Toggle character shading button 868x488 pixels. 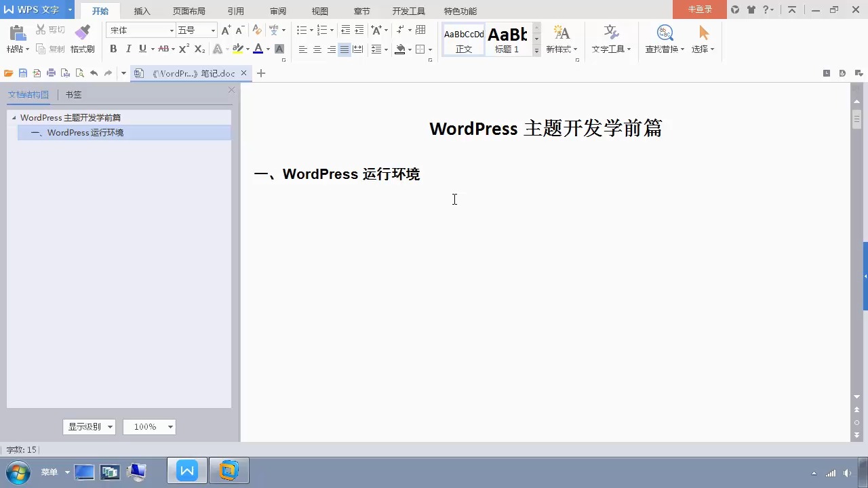click(x=279, y=49)
